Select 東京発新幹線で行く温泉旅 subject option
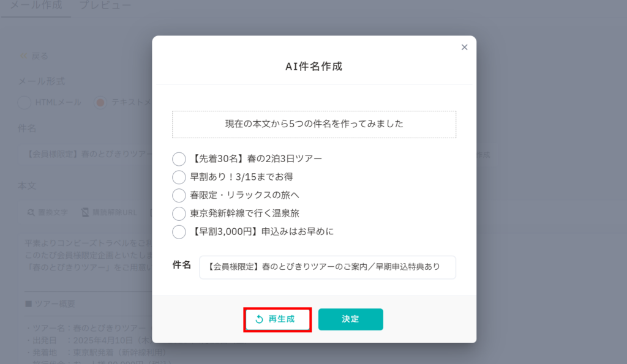Image resolution: width=627 pixels, height=364 pixels. [179, 214]
